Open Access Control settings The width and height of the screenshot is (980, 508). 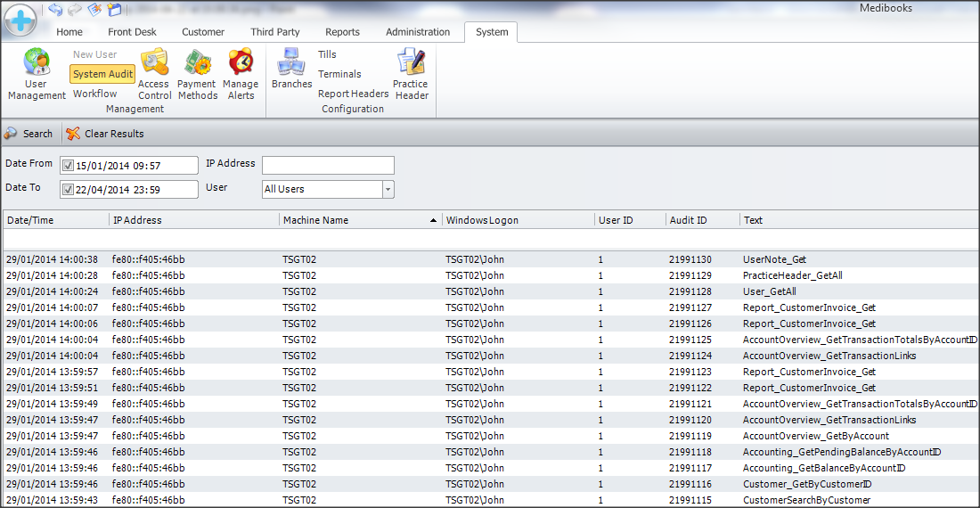click(x=154, y=75)
